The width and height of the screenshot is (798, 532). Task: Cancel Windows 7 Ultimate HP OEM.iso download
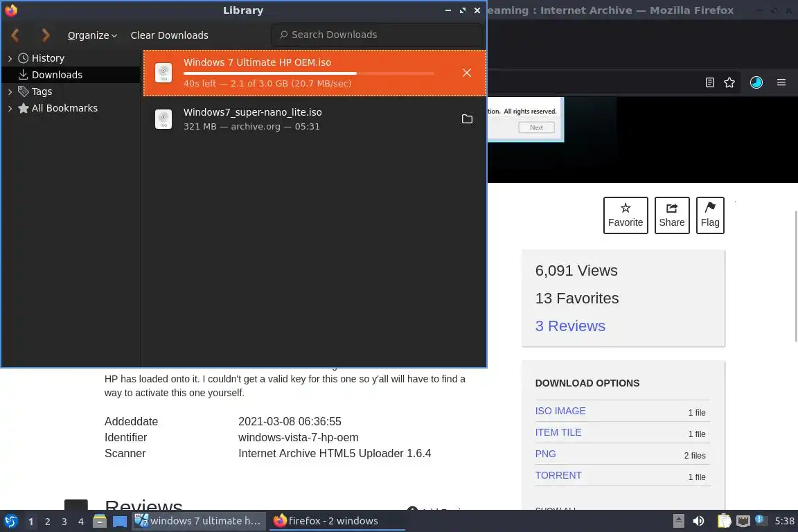467,73
